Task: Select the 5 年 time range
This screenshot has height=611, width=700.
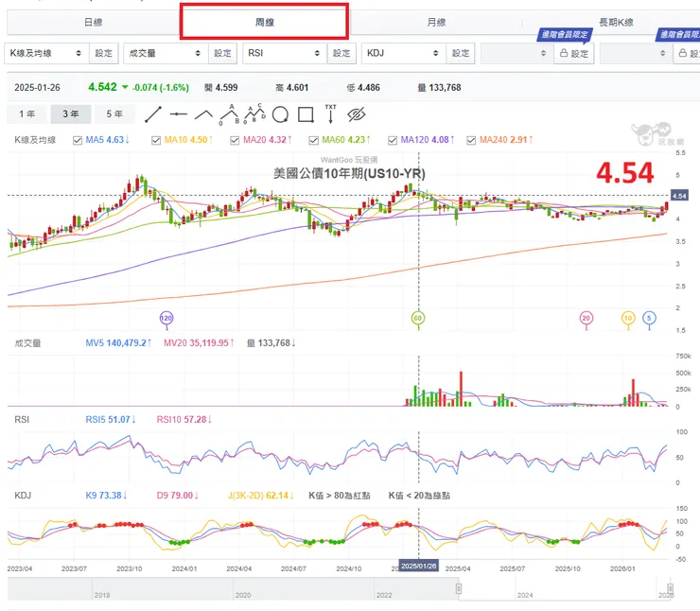Action: 114,114
